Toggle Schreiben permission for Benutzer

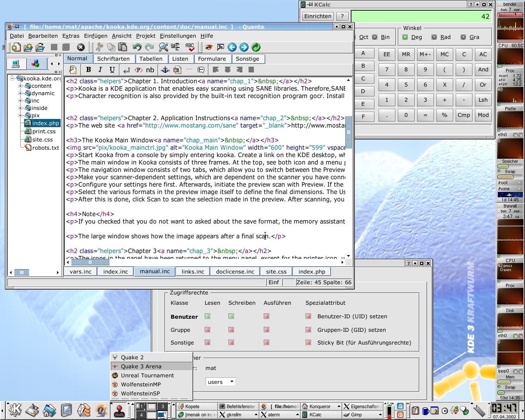tap(231, 316)
